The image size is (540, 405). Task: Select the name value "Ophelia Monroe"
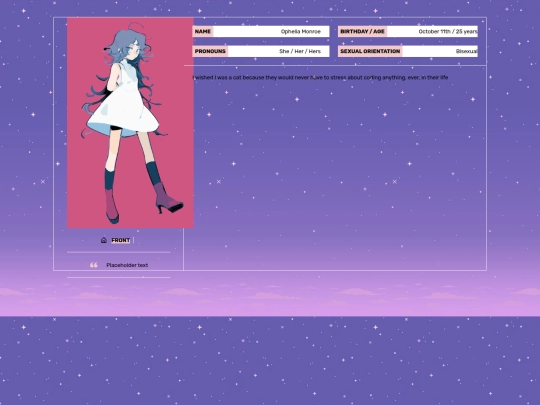[301, 32]
